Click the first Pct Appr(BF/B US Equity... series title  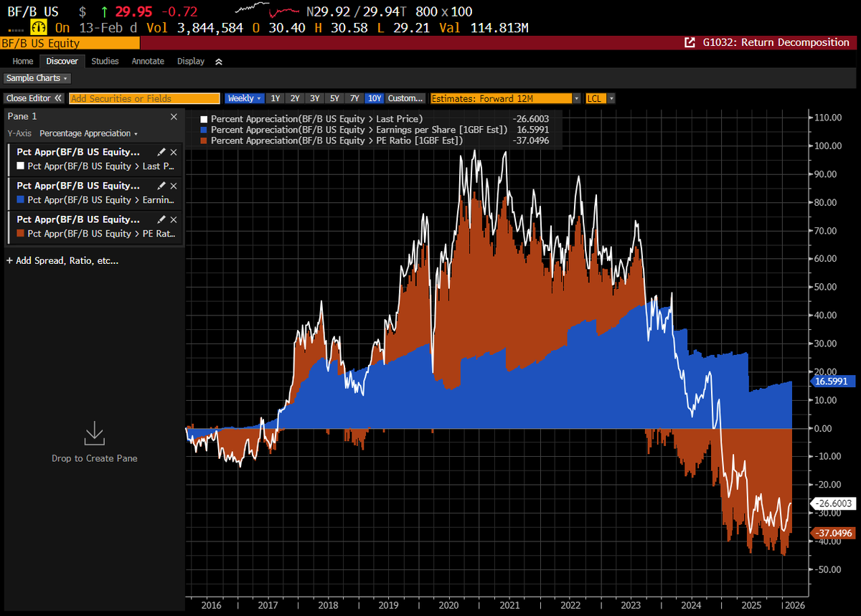(79, 152)
